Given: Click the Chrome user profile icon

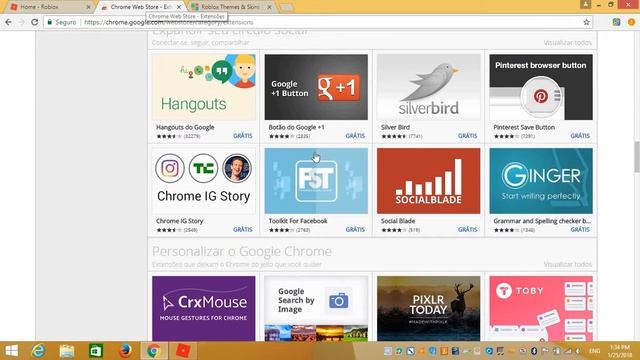Looking at the screenshot, I should point(585,4).
